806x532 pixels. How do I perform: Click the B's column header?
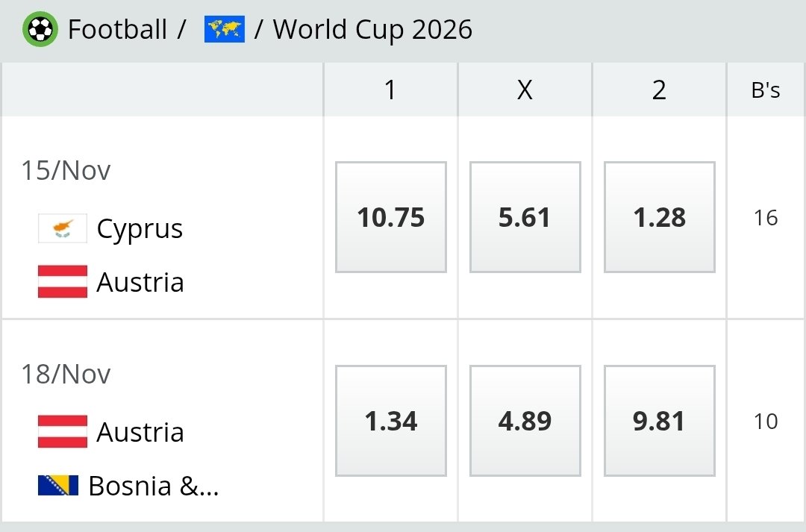[x=766, y=90]
